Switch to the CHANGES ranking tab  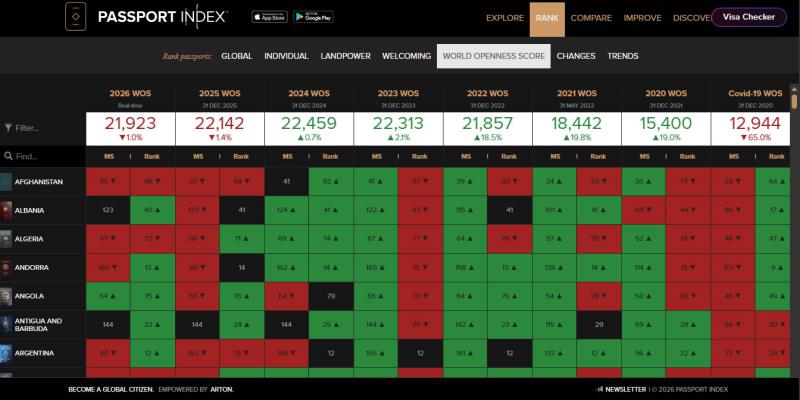[x=576, y=56]
